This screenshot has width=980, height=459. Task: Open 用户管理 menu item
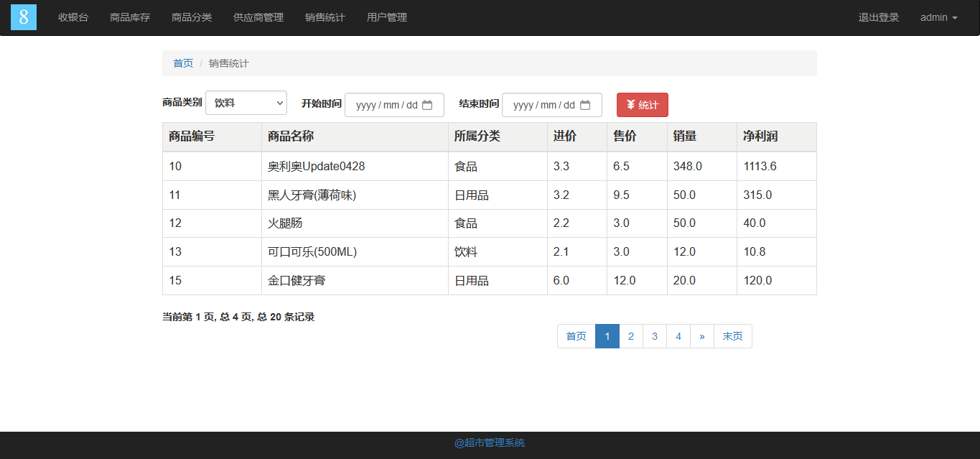pyautogui.click(x=387, y=17)
